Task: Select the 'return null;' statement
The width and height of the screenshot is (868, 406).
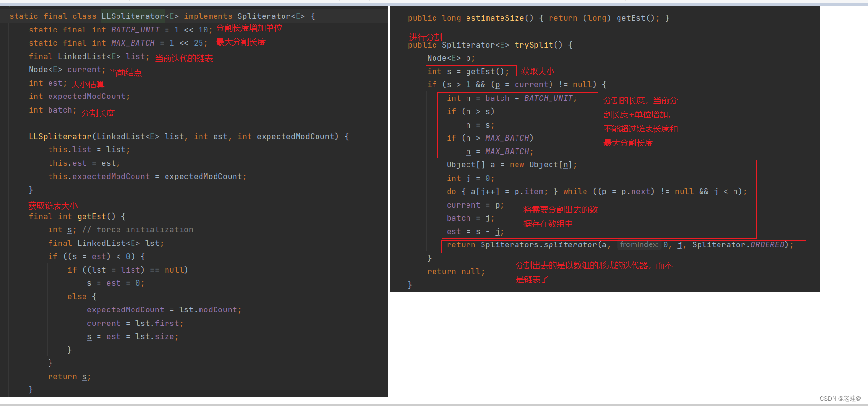Action: click(x=456, y=272)
